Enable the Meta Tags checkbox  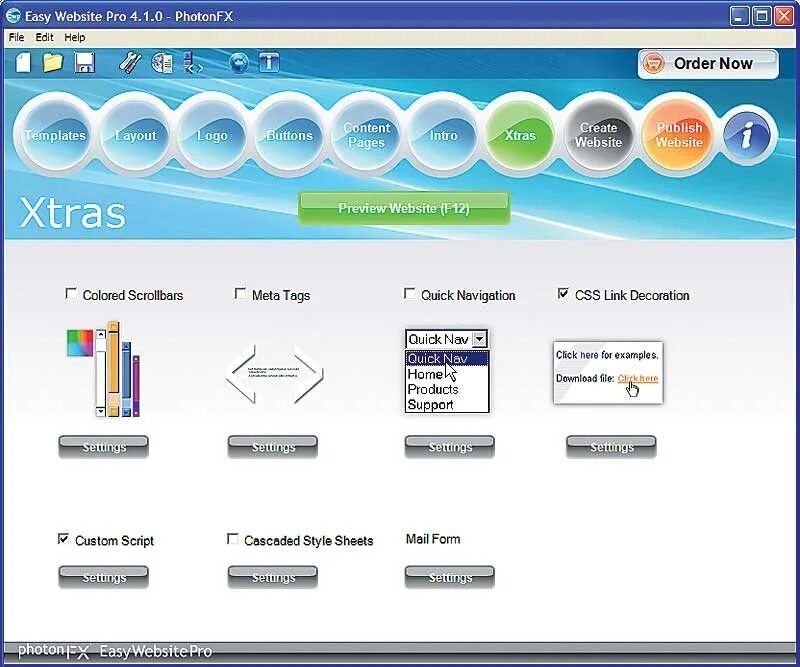tap(240, 294)
